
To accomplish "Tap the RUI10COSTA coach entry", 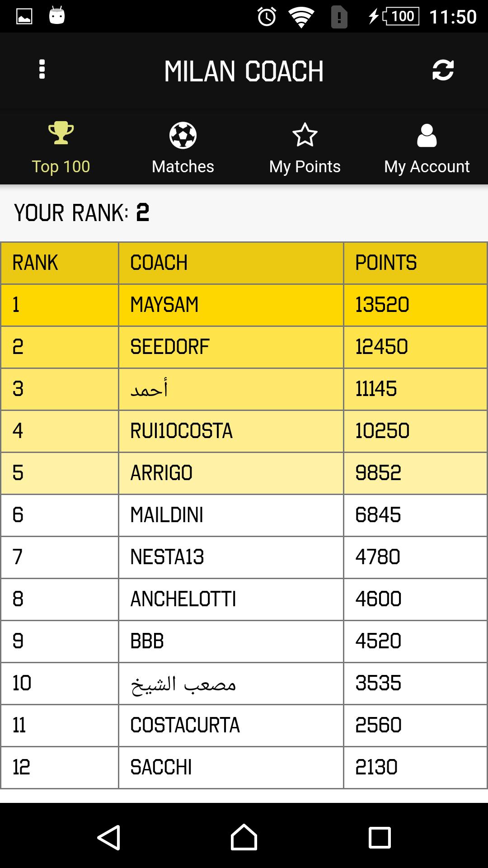I will tap(181, 431).
